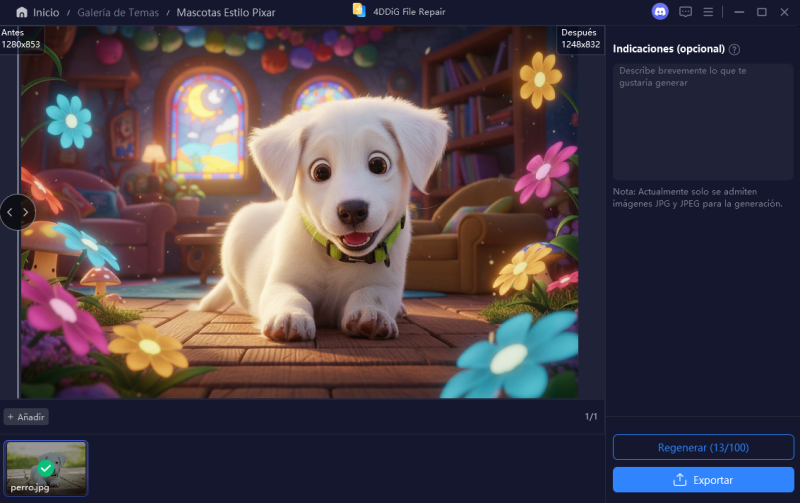Click in the Indicaciones prompt text box
800x503 pixels.
click(x=703, y=120)
